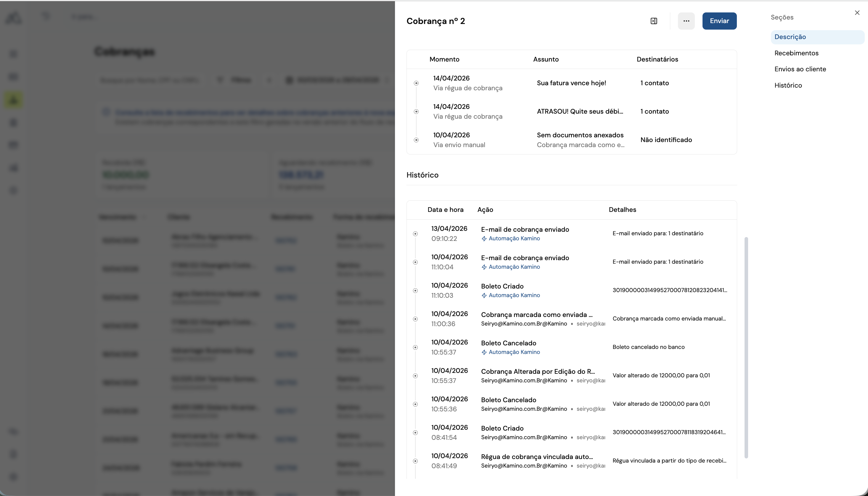The image size is (868, 496).
Task: Click boleto number detail at 11:10:03
Action: [669, 290]
